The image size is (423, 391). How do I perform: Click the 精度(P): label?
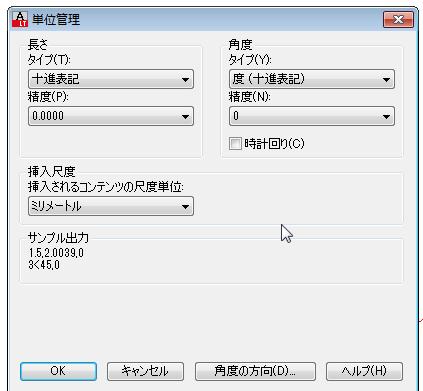pyautogui.click(x=48, y=97)
